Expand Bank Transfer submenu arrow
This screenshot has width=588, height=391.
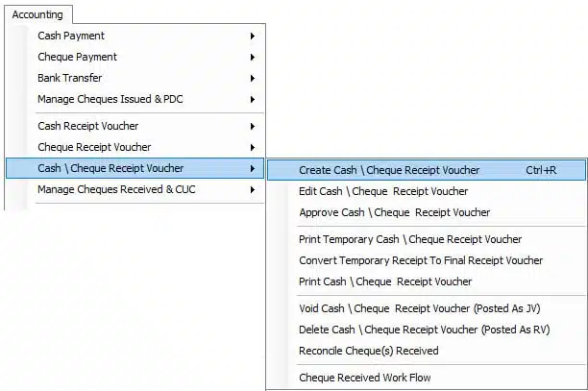(253, 79)
